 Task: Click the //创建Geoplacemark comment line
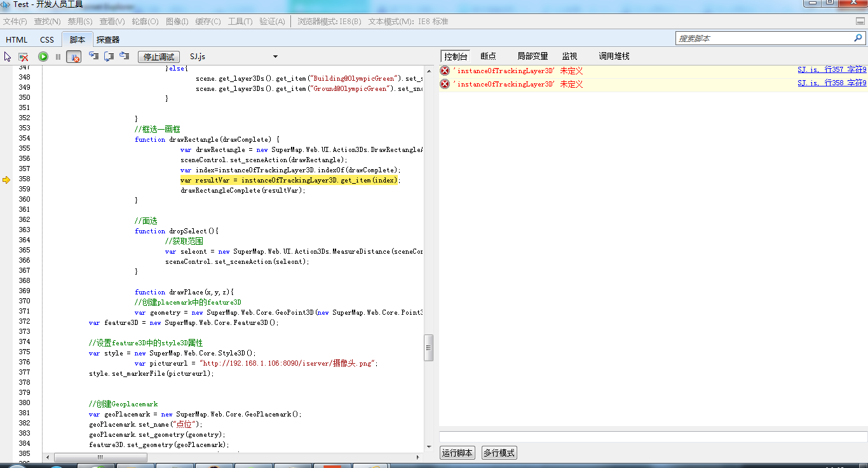tap(123, 404)
